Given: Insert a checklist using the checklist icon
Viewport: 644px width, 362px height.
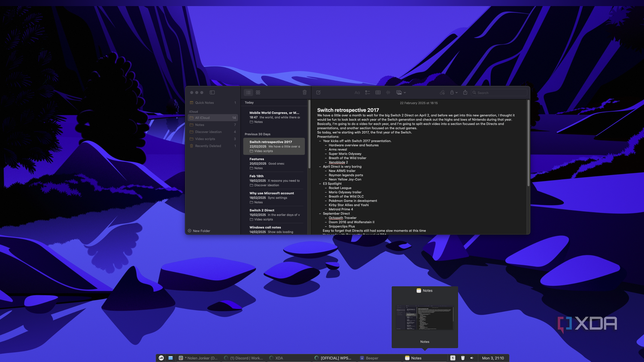Looking at the screenshot, I should click(x=368, y=92).
